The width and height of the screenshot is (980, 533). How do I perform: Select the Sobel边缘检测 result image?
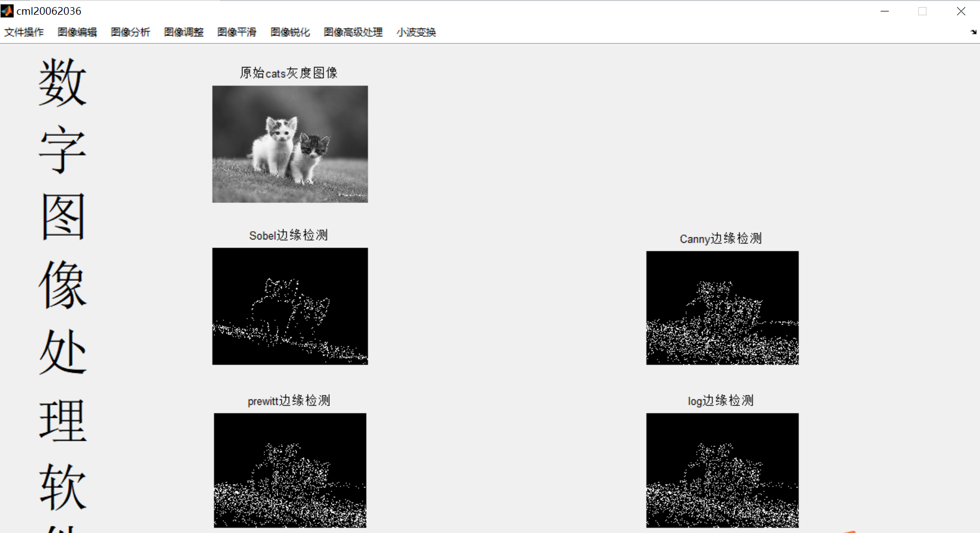point(289,306)
